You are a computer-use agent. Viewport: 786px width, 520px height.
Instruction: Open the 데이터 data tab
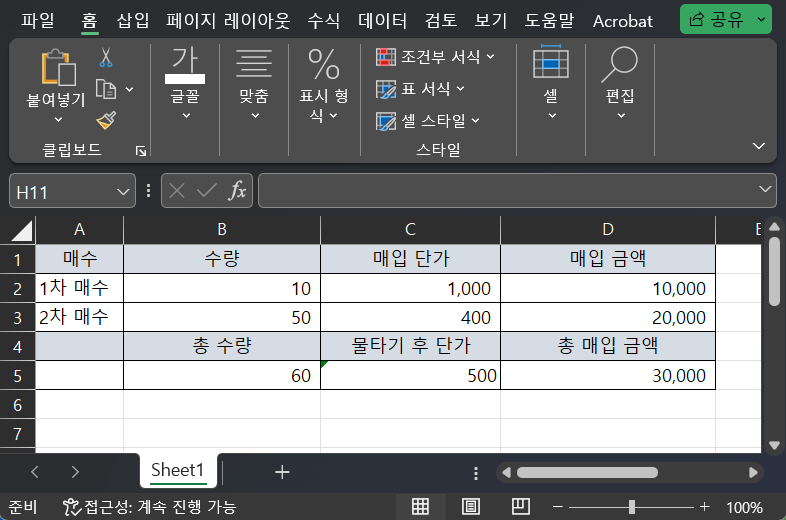(x=382, y=21)
